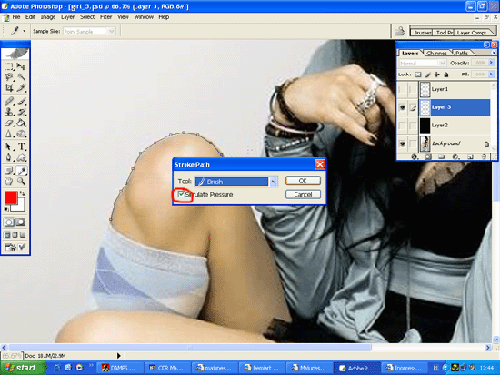The width and height of the screenshot is (500, 375).
Task: Open the status bar document info arrow
Action: tap(118, 356)
